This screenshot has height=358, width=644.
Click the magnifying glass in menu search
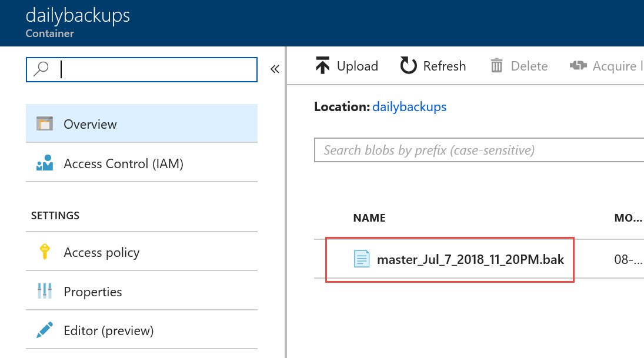point(41,69)
